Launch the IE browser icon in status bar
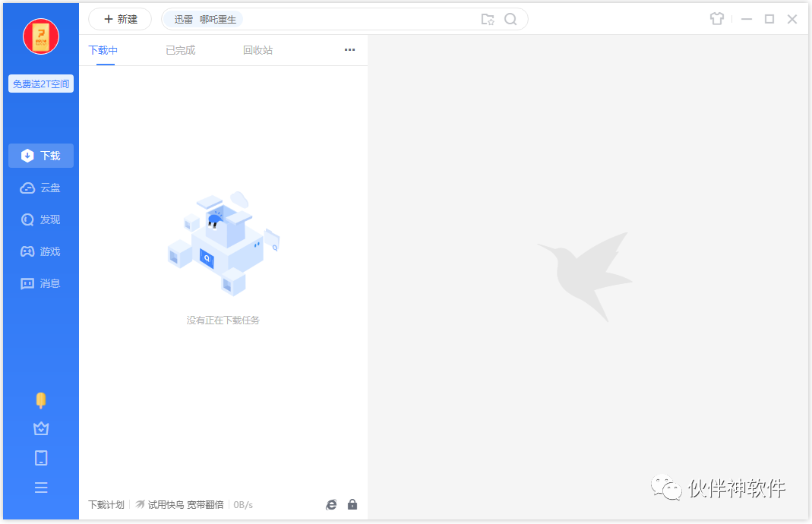Viewport: 812px width, 524px height. pos(331,504)
